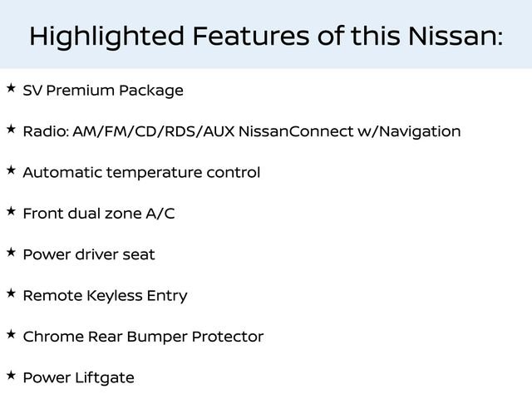532x399 pixels.
Task: Click the 'Radio: AM/FM/CD/RDS/AUX' text
Action: tap(129, 131)
